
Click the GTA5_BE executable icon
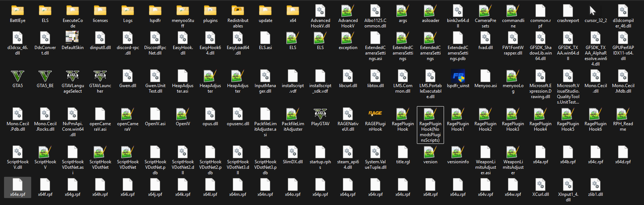45,76
